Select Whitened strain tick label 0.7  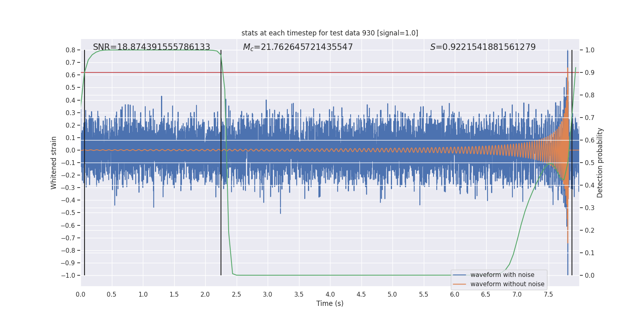click(70, 63)
